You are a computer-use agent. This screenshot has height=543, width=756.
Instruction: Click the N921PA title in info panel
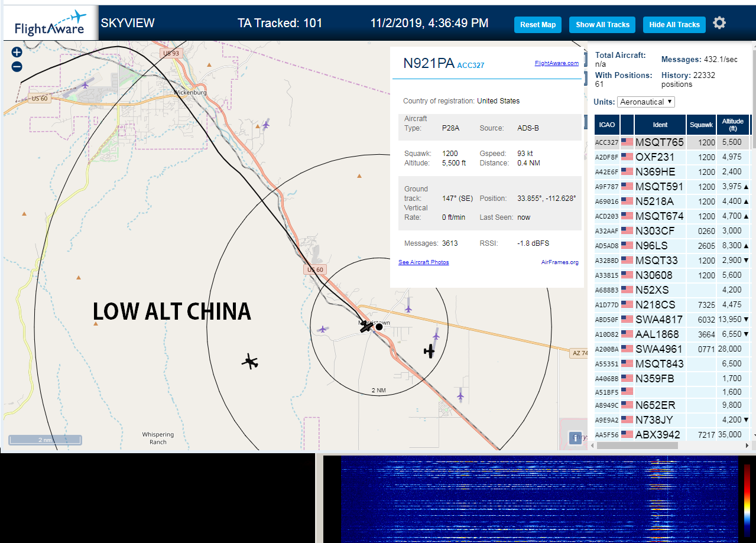pyautogui.click(x=429, y=64)
